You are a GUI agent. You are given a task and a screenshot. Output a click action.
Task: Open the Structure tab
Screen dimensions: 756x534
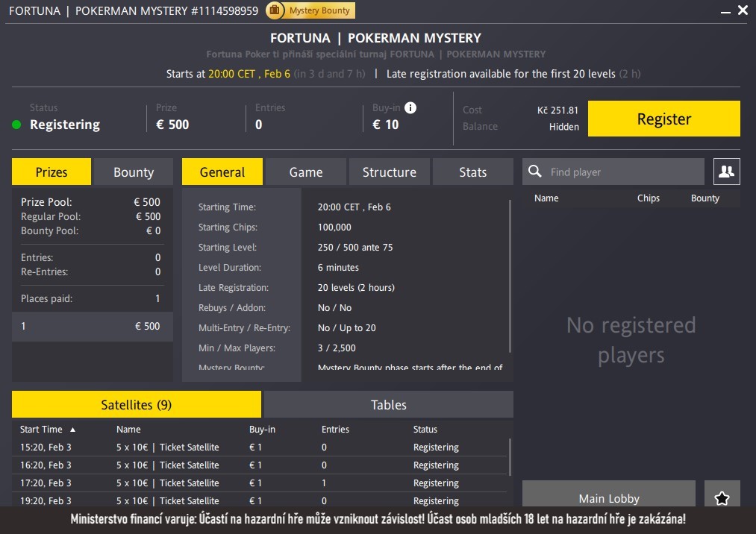389,172
